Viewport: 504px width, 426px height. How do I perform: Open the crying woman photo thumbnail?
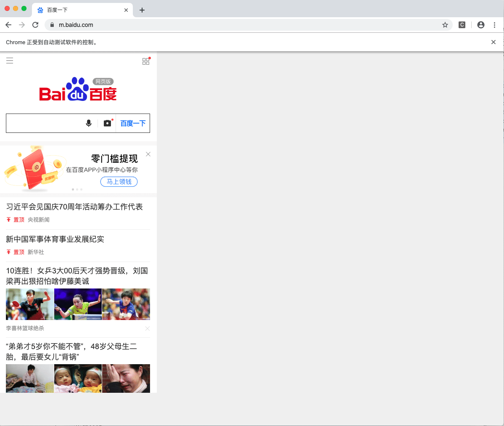click(126, 378)
